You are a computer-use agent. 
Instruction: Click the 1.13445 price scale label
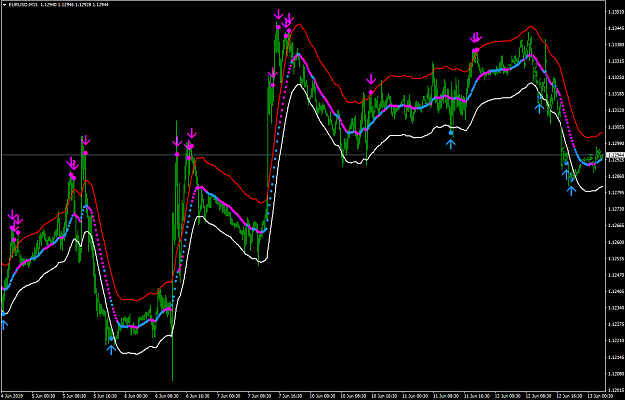click(x=616, y=28)
